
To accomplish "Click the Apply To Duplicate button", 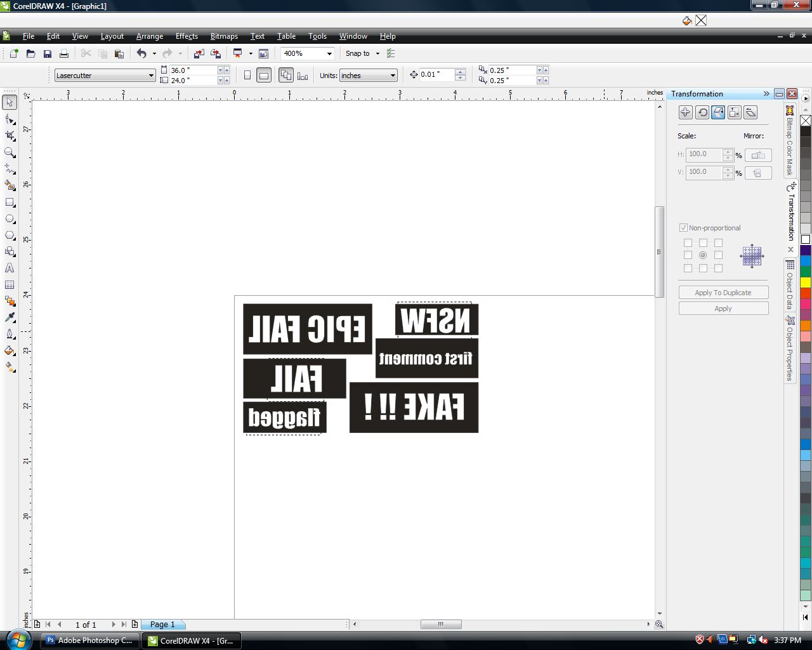I will click(723, 293).
